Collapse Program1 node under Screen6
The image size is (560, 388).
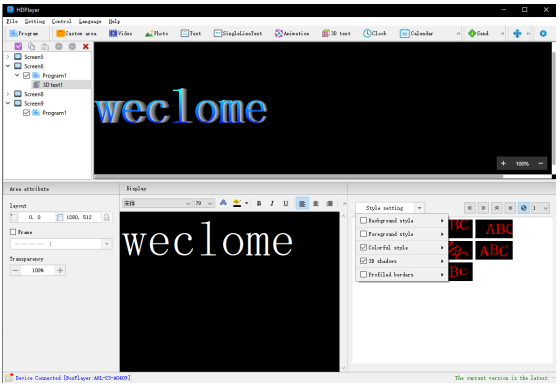coord(17,75)
